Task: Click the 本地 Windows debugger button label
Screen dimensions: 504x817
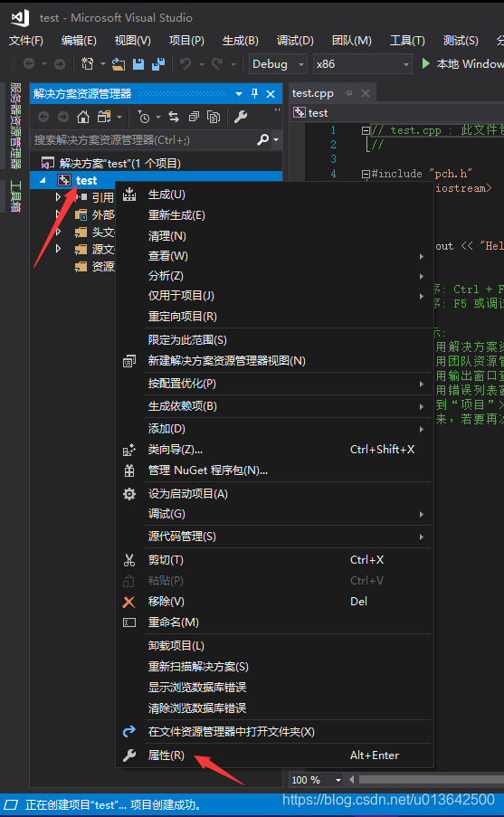Action: pyautogui.click(x=470, y=63)
